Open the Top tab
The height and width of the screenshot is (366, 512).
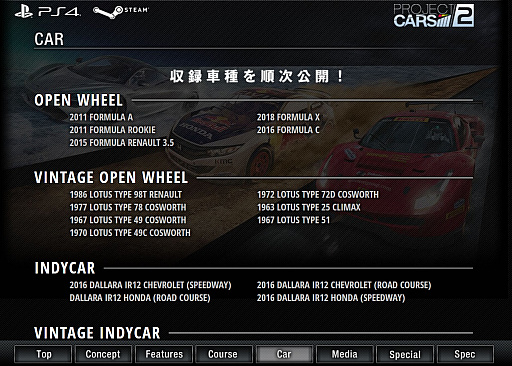pyautogui.click(x=43, y=354)
